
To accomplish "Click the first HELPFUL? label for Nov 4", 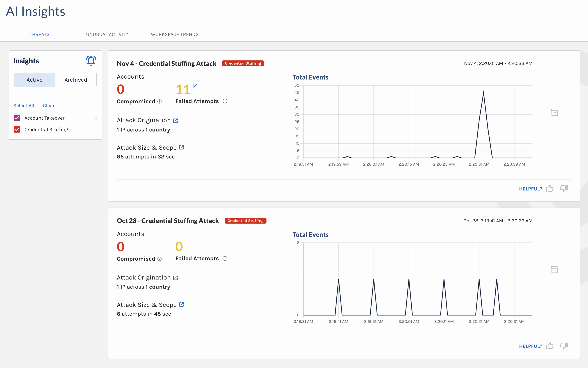I will coord(531,189).
